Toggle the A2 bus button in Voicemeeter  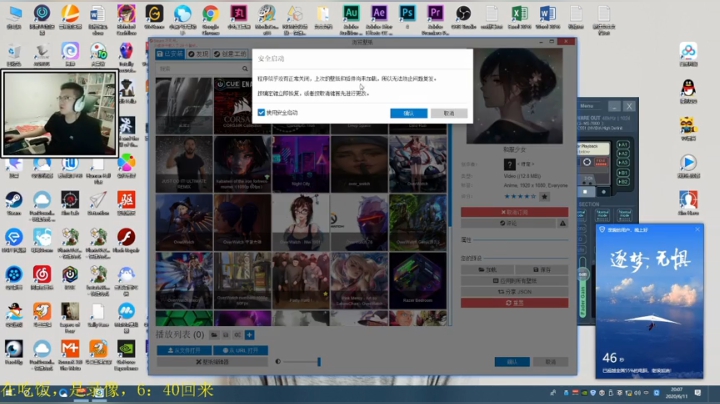click(623, 153)
